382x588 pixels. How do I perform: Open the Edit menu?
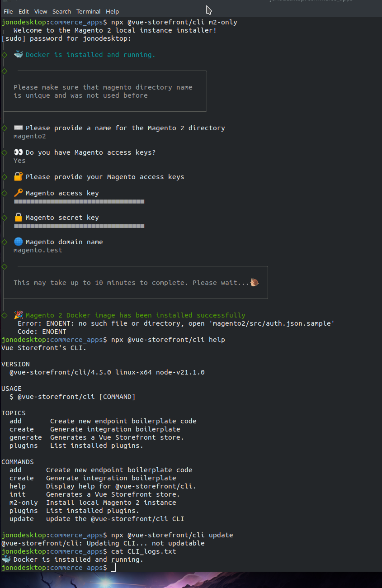pos(24,11)
